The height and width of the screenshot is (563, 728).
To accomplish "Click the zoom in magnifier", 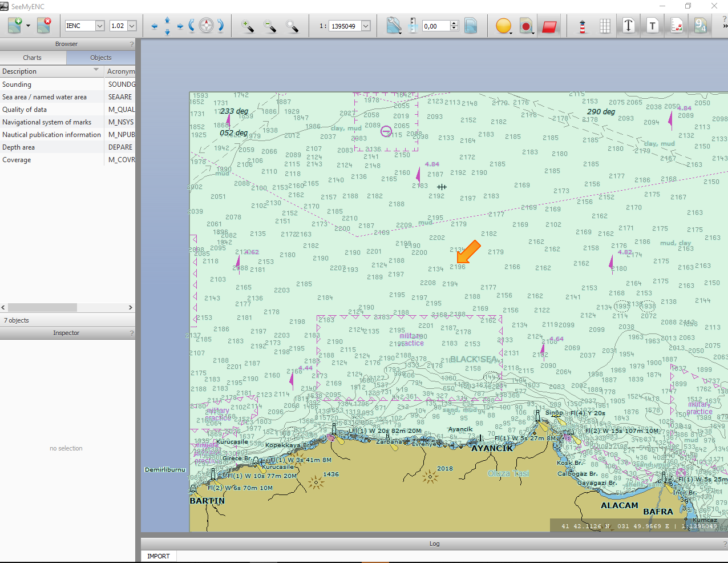I will [248, 26].
